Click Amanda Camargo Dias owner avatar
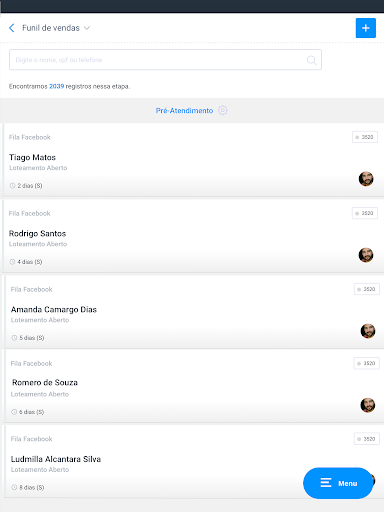This screenshot has height=512, width=384. 368,331
